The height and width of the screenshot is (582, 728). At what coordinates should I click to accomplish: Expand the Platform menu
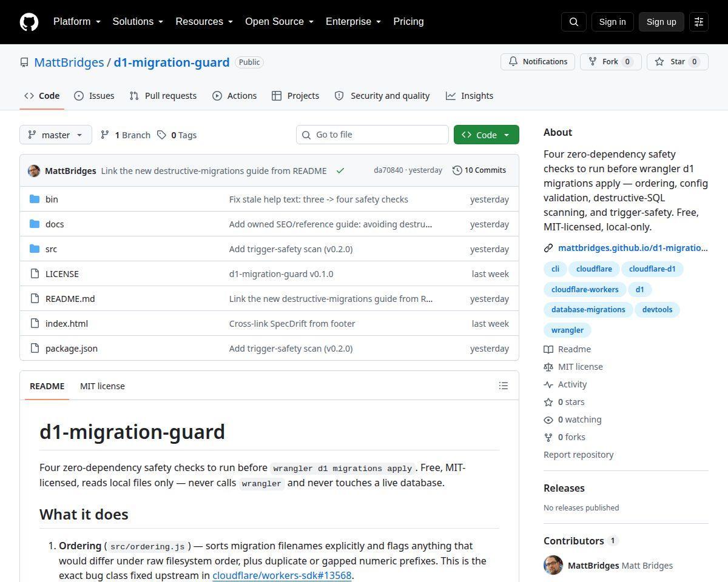click(77, 22)
